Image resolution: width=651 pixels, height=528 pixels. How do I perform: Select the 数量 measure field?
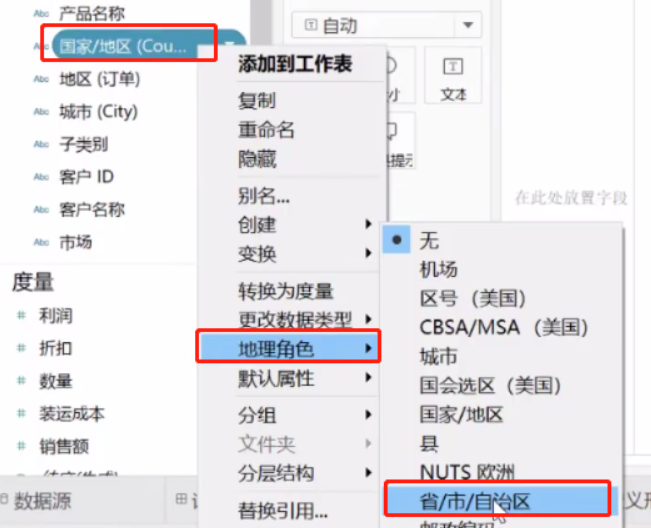[x=56, y=381]
